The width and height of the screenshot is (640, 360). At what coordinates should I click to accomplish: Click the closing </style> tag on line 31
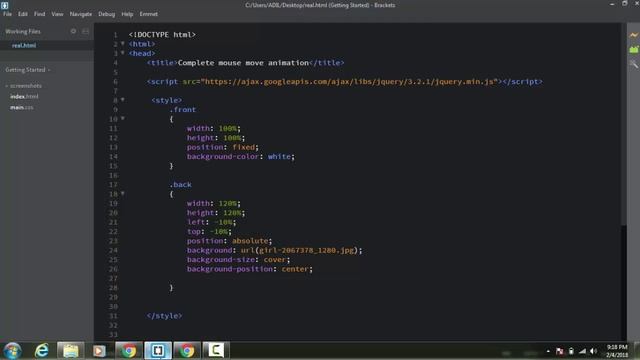point(164,316)
